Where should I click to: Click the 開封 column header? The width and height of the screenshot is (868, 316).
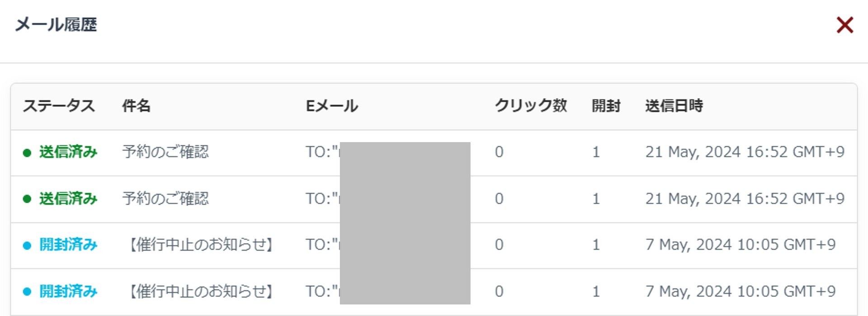pyautogui.click(x=606, y=106)
